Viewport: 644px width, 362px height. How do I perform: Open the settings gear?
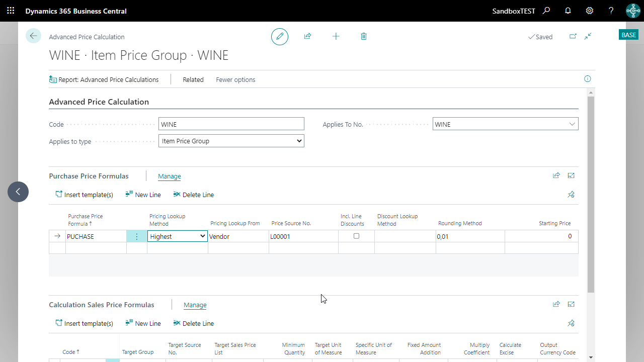coord(590,11)
